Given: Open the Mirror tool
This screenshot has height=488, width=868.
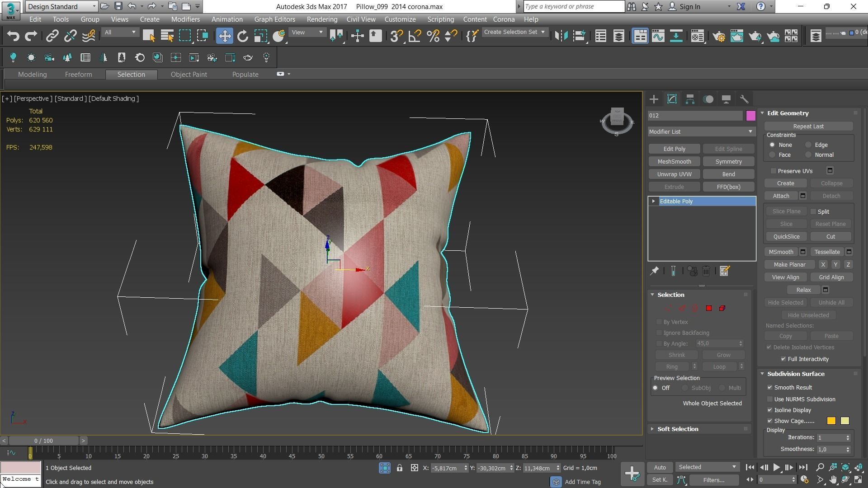Looking at the screenshot, I should tap(561, 36).
